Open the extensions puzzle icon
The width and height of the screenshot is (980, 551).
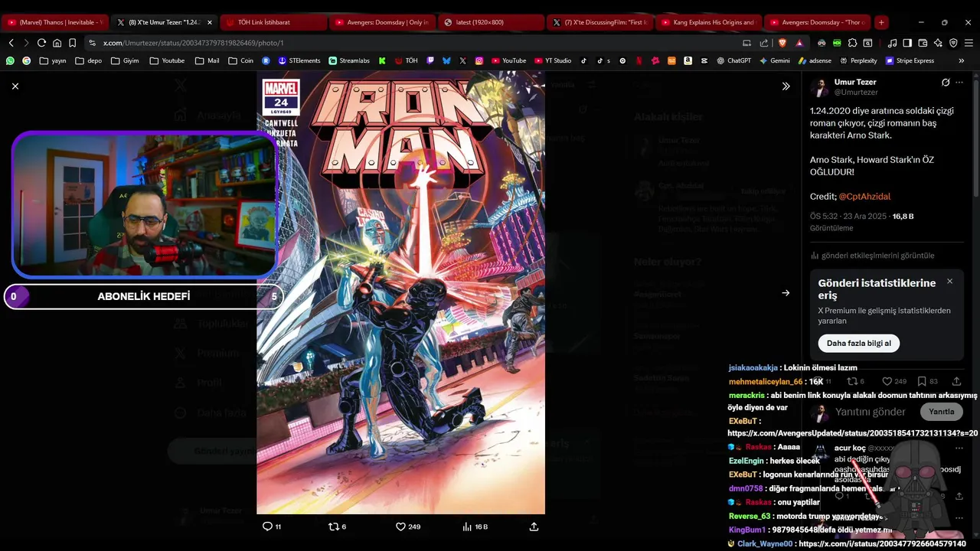pos(852,43)
